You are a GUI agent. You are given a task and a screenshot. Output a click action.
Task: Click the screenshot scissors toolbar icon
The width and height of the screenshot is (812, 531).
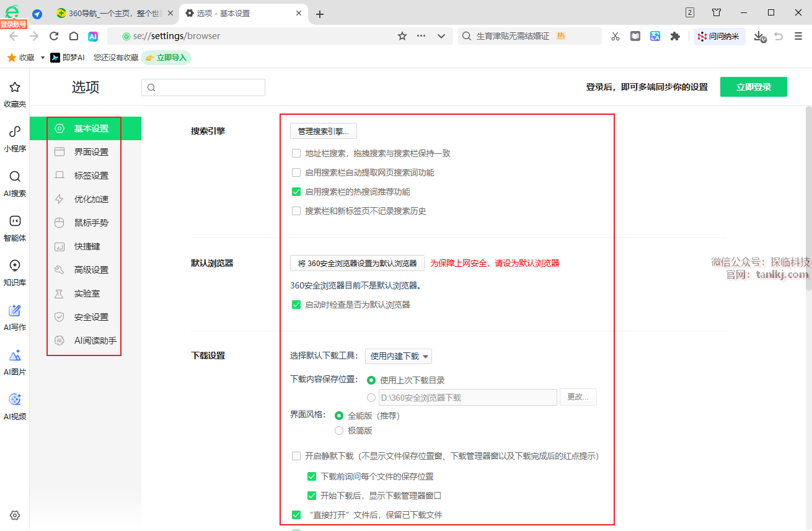(615, 37)
